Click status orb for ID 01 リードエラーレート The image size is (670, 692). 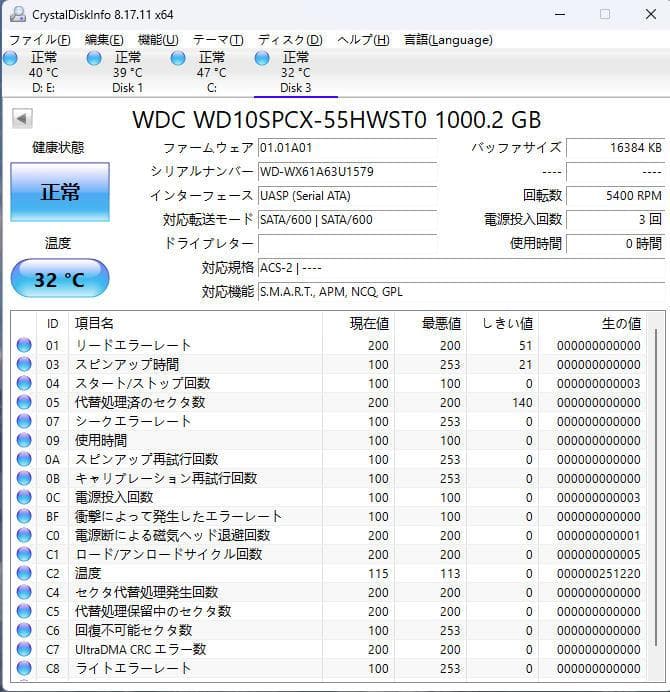click(x=24, y=345)
